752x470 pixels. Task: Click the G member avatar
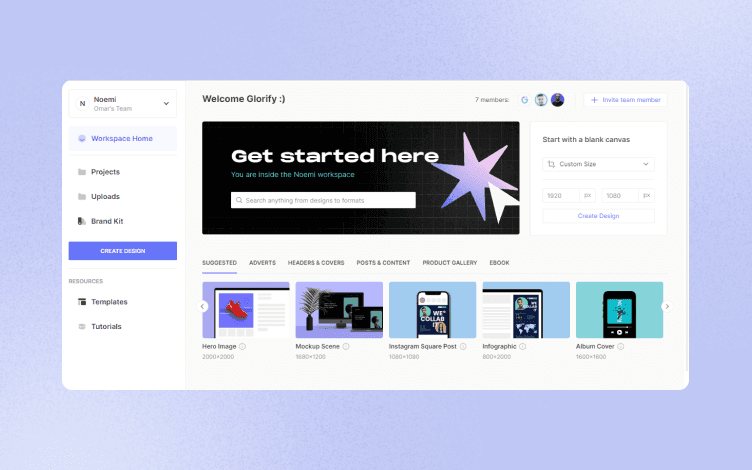525,100
